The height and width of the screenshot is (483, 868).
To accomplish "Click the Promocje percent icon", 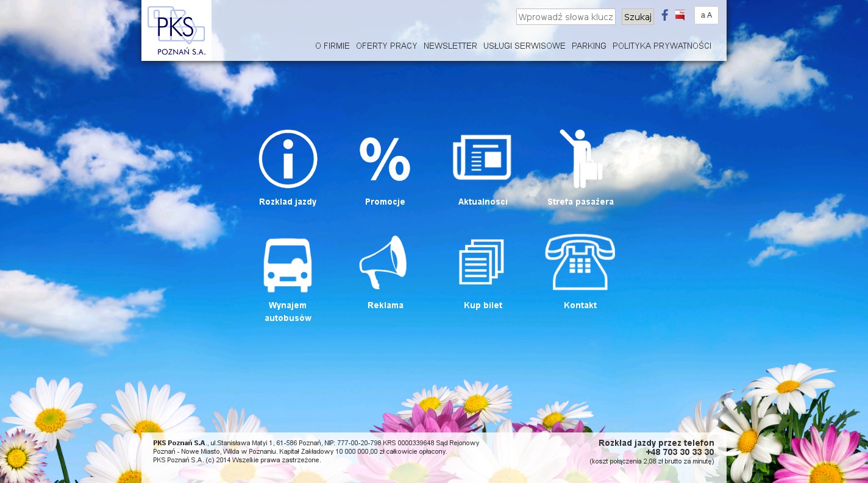I will [385, 159].
